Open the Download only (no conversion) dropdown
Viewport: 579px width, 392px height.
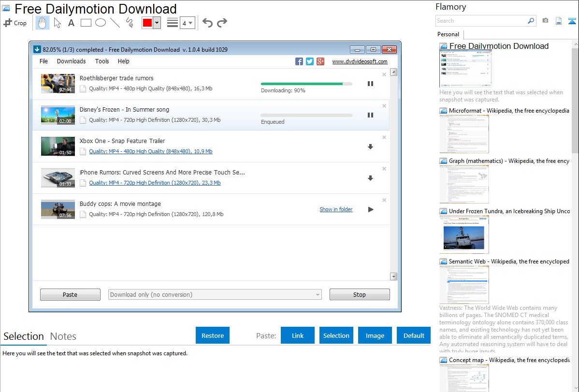pos(215,294)
